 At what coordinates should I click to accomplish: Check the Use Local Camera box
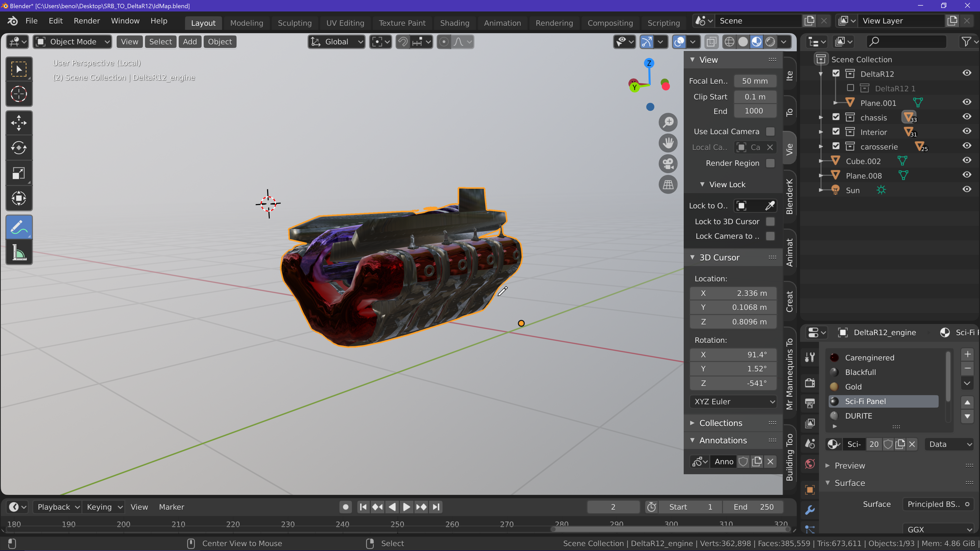pos(770,132)
